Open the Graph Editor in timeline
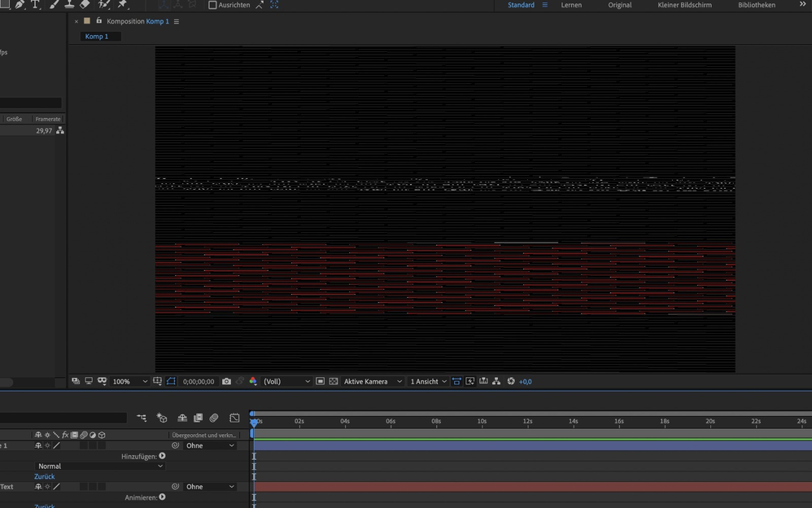Viewport: 812px width, 508px height. [234, 418]
